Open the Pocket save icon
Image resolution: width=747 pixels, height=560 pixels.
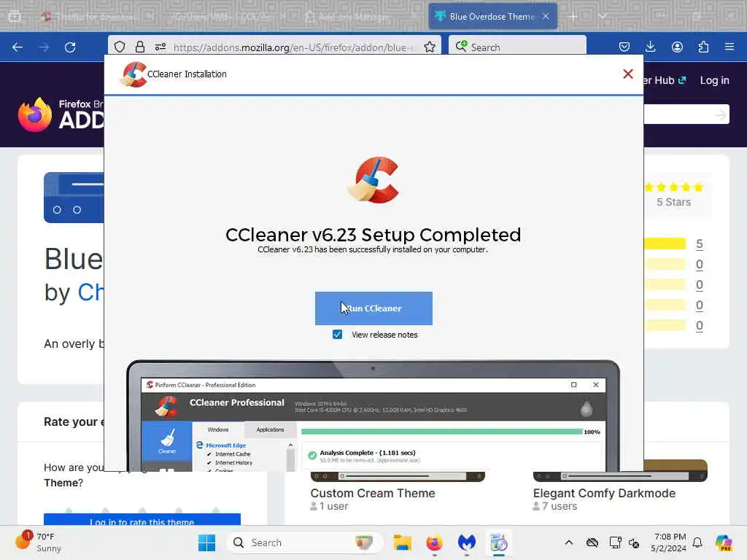click(x=624, y=47)
